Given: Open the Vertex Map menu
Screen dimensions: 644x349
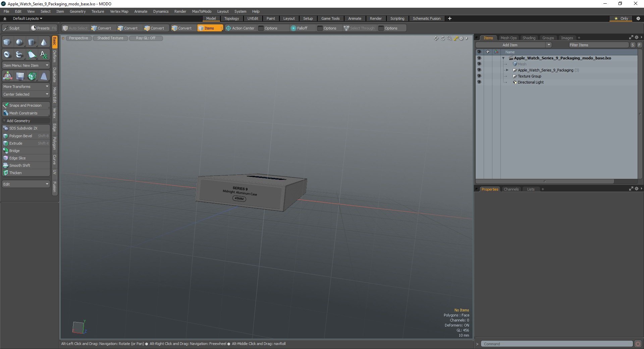Looking at the screenshot, I should pyautogui.click(x=119, y=11).
